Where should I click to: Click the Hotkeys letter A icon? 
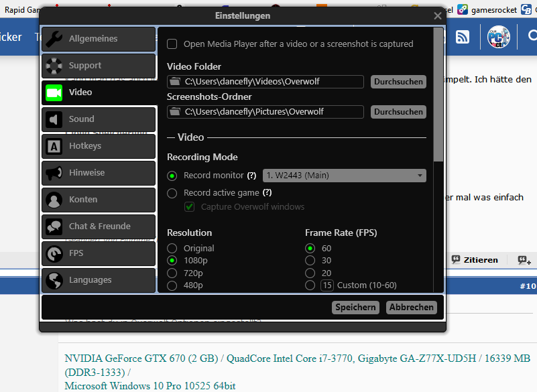(x=54, y=146)
